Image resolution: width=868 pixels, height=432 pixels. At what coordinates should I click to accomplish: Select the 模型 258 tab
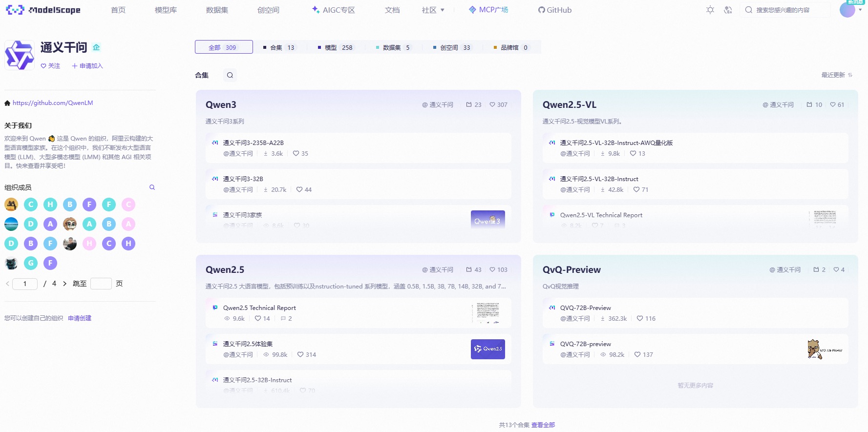point(335,47)
